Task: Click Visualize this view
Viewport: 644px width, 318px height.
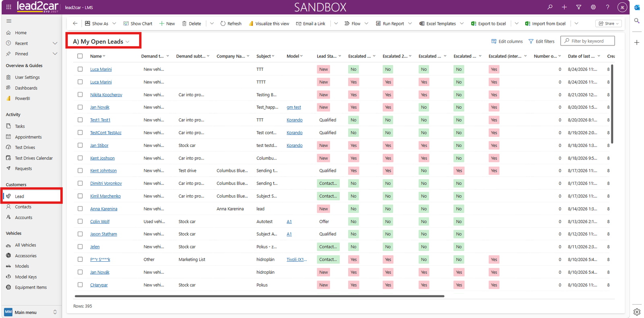Action: click(269, 23)
